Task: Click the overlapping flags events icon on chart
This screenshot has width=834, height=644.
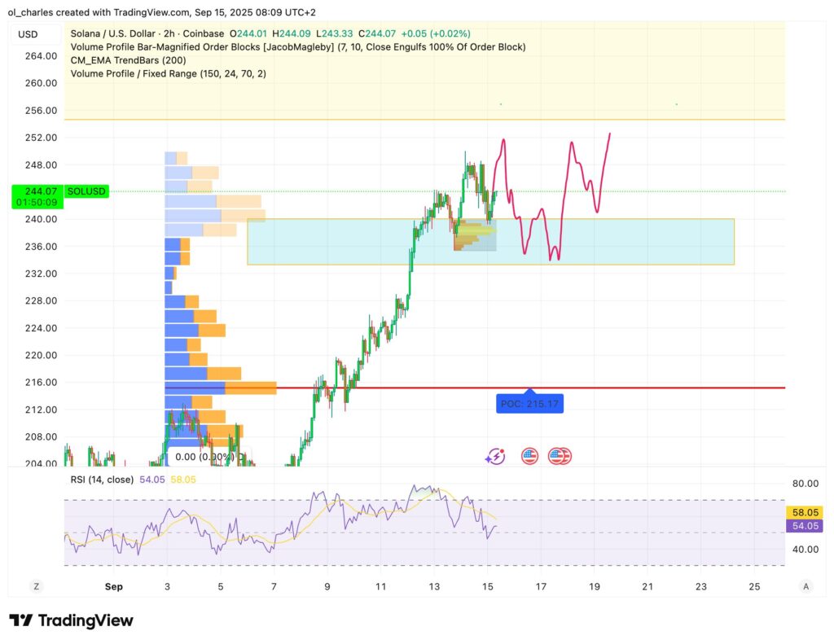Action: [x=560, y=456]
